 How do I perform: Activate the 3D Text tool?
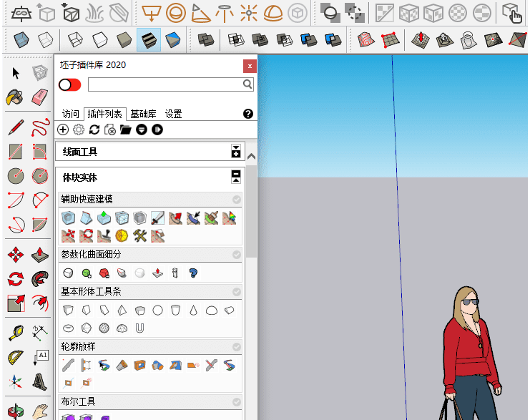click(40, 381)
